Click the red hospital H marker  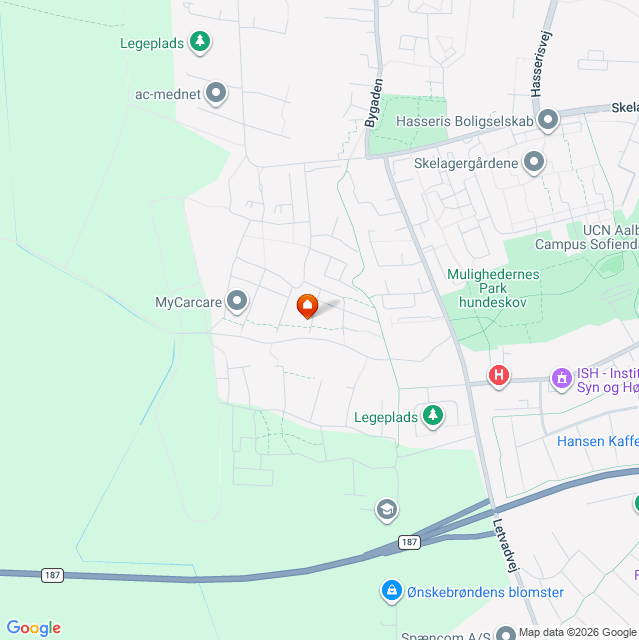click(x=499, y=376)
